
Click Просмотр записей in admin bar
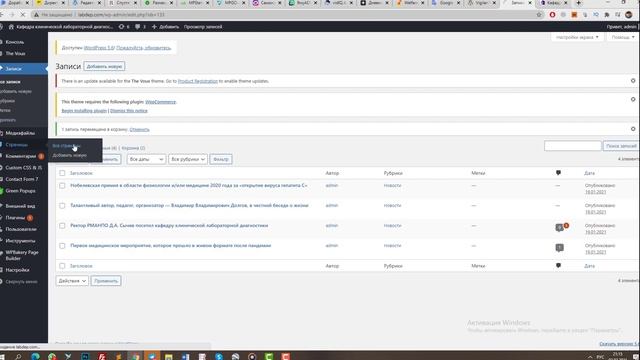coord(203,27)
